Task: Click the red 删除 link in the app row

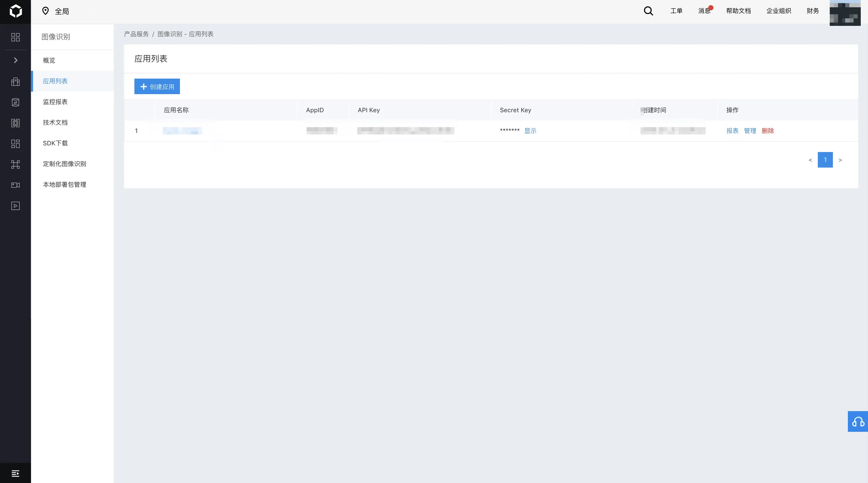Action: [768, 131]
